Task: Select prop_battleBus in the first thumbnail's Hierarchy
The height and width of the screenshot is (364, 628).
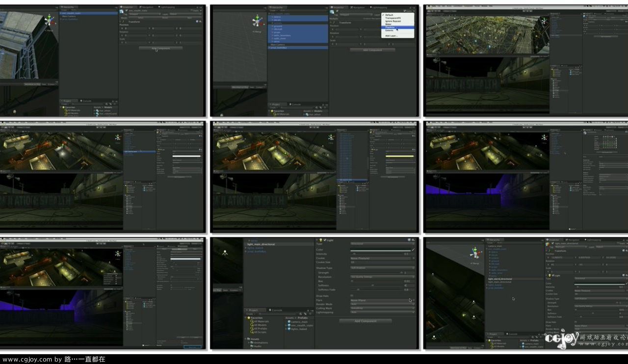Action: coord(70,19)
